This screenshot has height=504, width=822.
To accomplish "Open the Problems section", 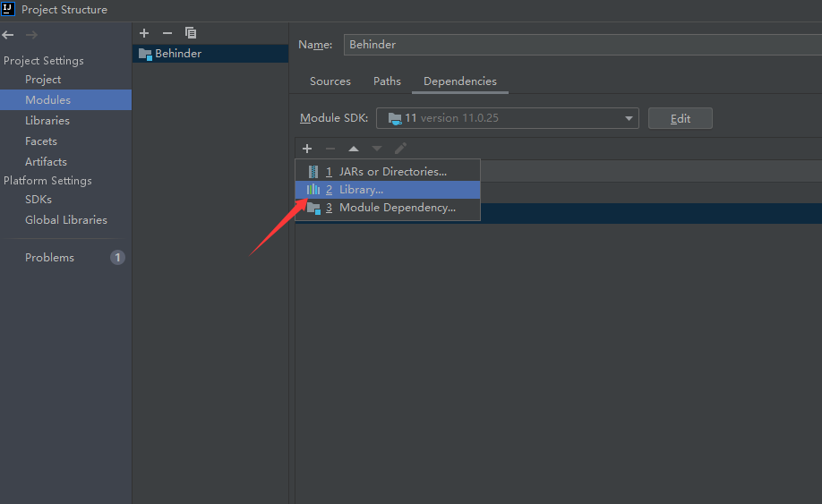I will point(50,258).
